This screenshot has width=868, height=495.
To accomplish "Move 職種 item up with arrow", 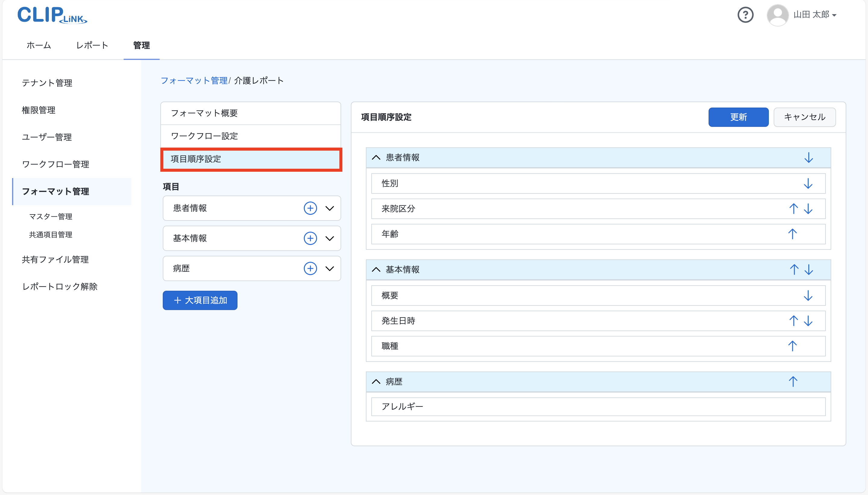I will tap(792, 346).
